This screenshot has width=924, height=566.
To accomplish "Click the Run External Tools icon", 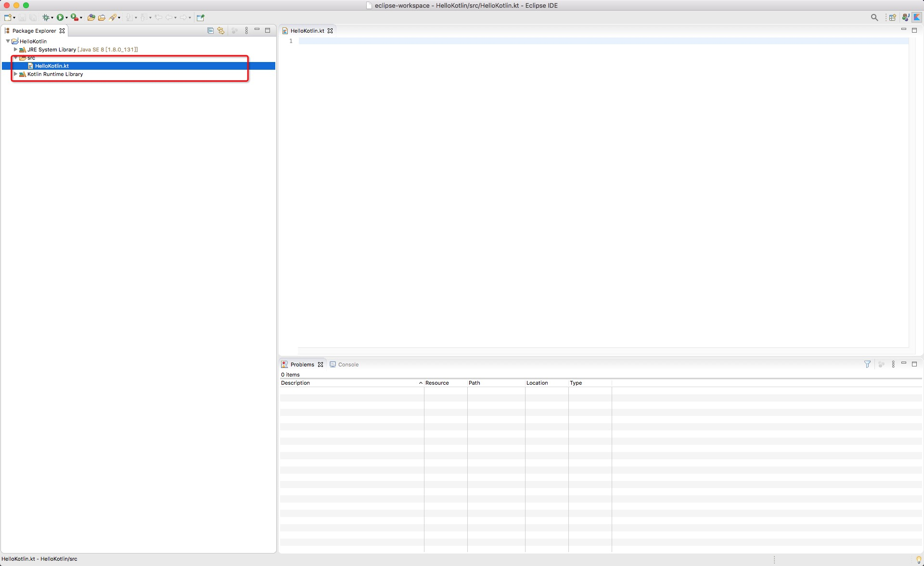I will coord(74,17).
